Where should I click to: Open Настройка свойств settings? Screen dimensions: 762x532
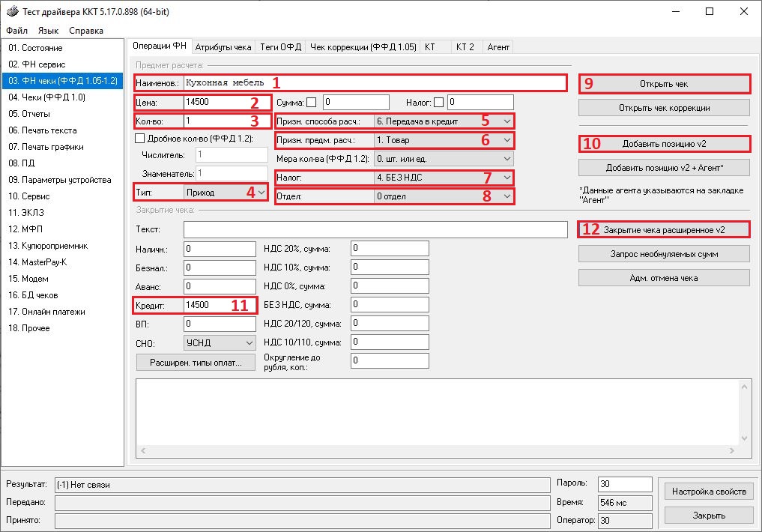pyautogui.click(x=709, y=492)
